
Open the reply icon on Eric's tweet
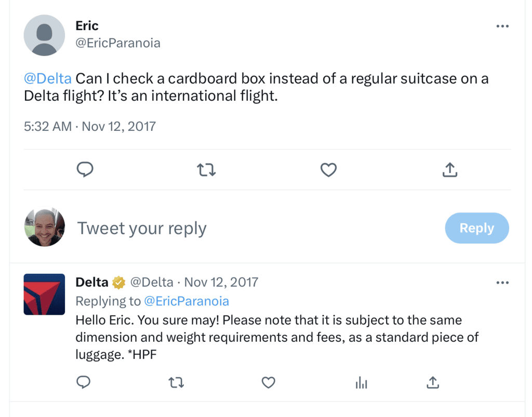click(85, 170)
